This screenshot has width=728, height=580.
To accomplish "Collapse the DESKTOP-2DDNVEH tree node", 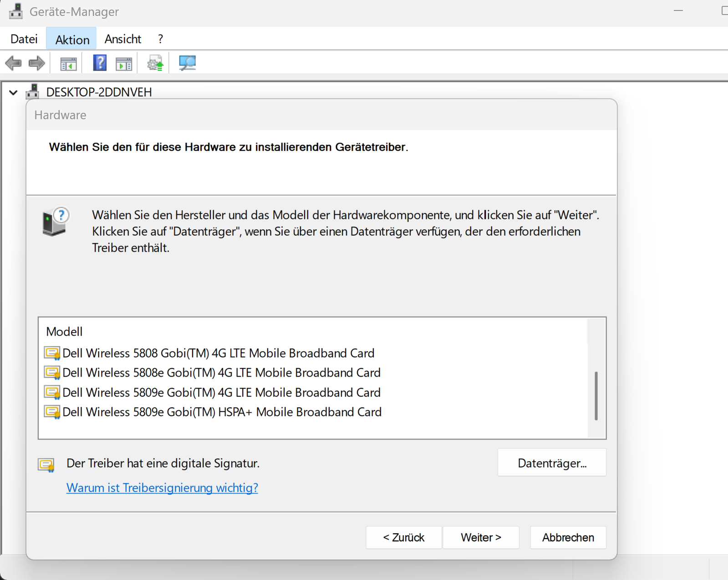I will pos(13,93).
